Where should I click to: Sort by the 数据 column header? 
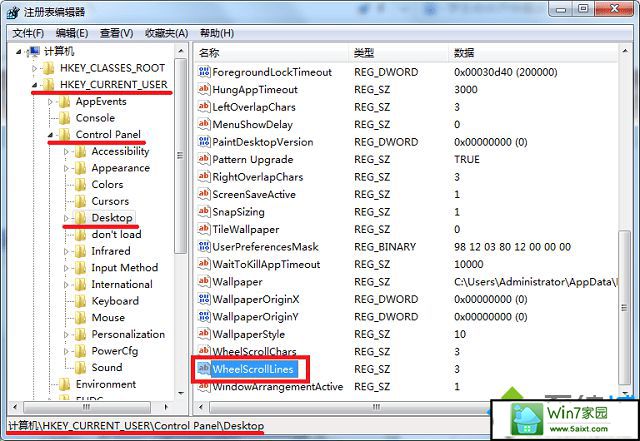coord(534,53)
